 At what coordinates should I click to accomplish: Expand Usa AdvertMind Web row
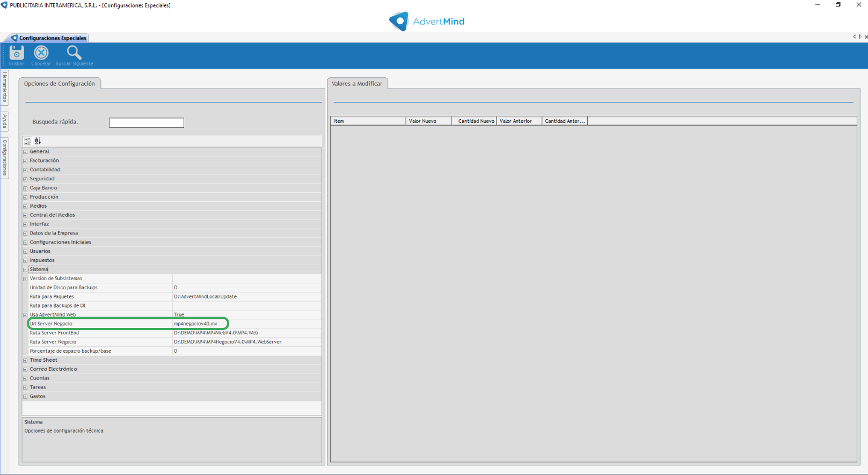point(25,315)
